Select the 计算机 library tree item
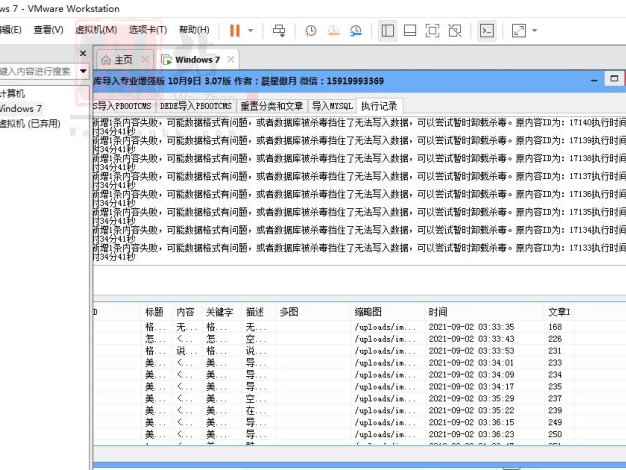The image size is (626, 470). point(12,94)
